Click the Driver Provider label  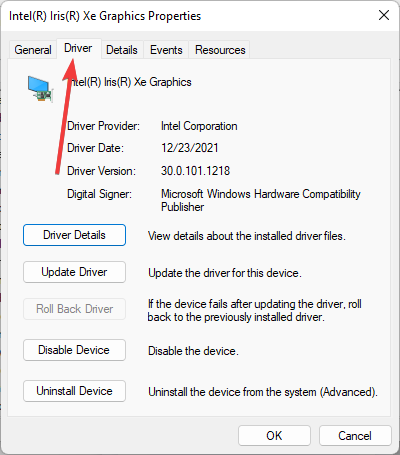(x=103, y=126)
